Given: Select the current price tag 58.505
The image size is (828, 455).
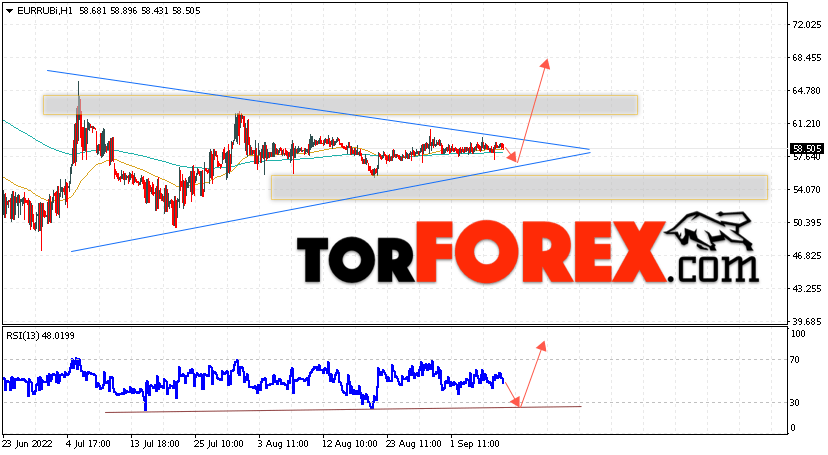Looking at the screenshot, I should (x=807, y=149).
